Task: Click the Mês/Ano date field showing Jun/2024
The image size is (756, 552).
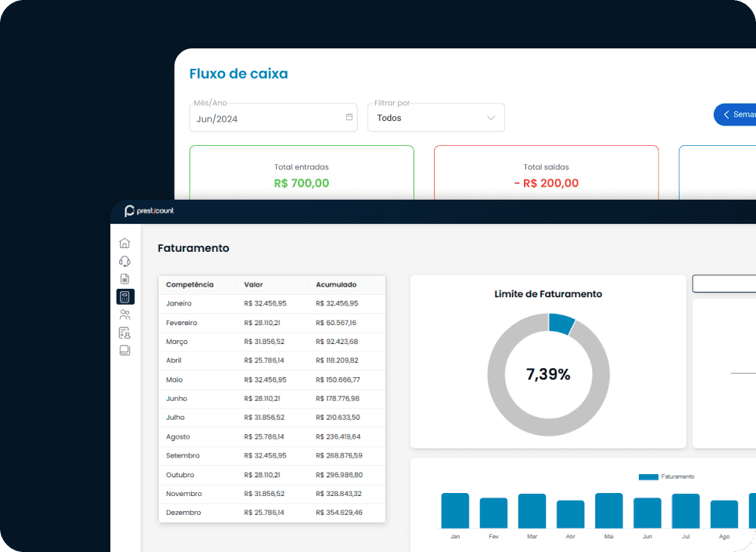Action: point(265,118)
